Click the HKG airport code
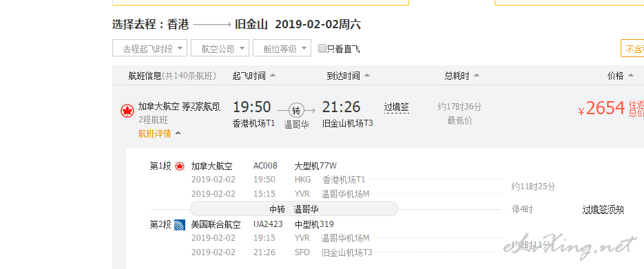This screenshot has width=644, height=269. 302,180
